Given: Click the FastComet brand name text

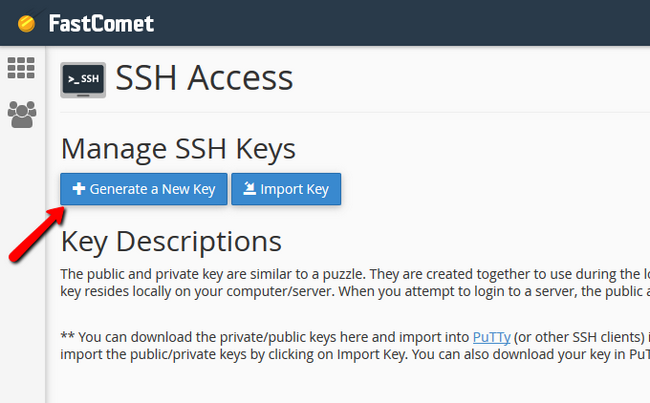Looking at the screenshot, I should coord(99,23).
